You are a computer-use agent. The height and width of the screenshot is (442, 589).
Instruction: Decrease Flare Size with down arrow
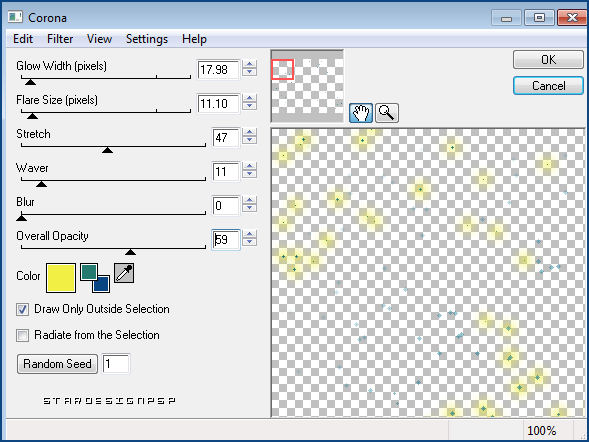[249, 106]
